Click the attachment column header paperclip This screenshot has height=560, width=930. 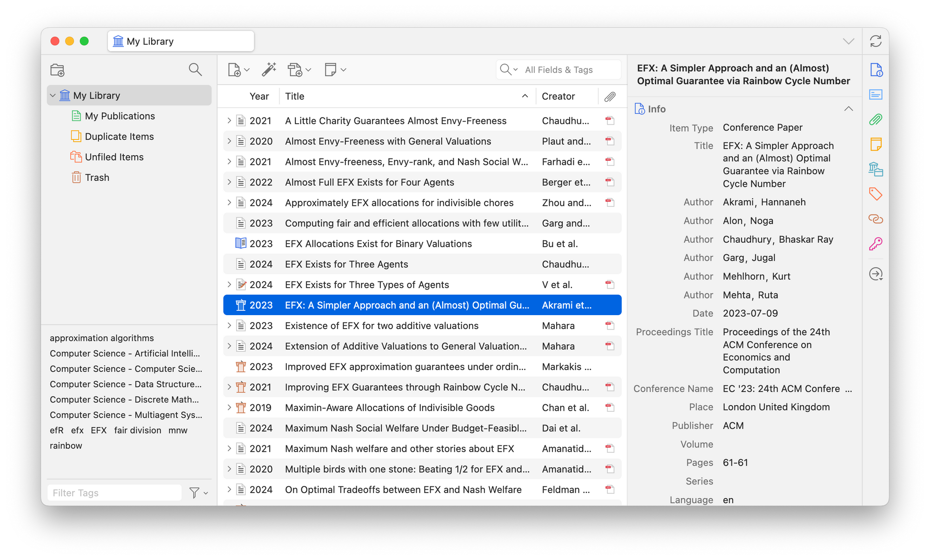coord(610,97)
